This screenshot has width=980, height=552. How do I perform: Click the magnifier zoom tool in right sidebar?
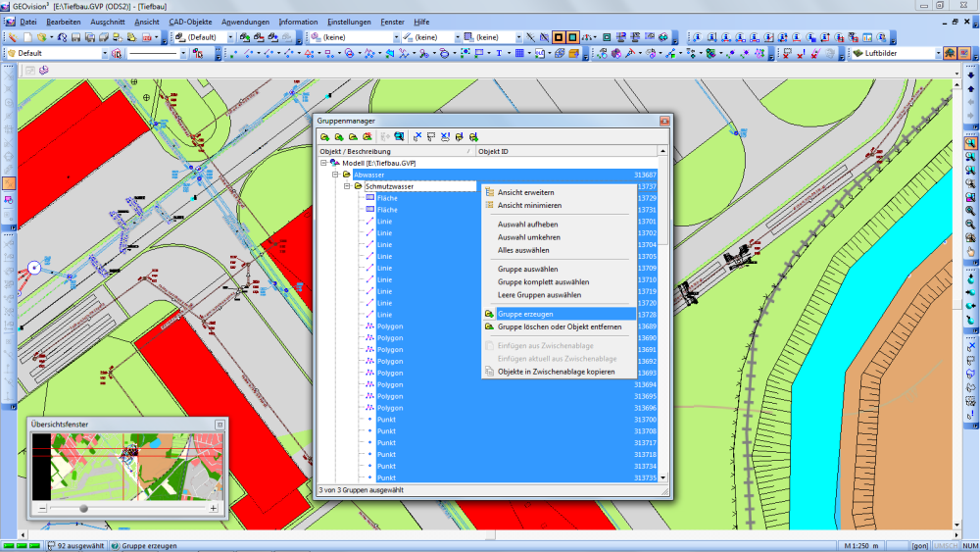(970, 142)
